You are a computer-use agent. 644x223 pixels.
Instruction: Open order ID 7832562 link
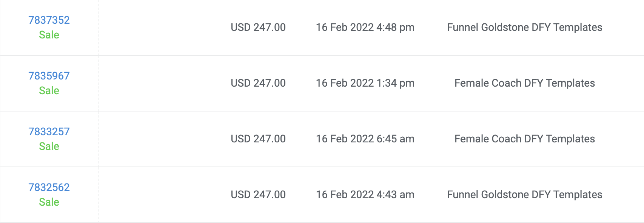(49, 187)
